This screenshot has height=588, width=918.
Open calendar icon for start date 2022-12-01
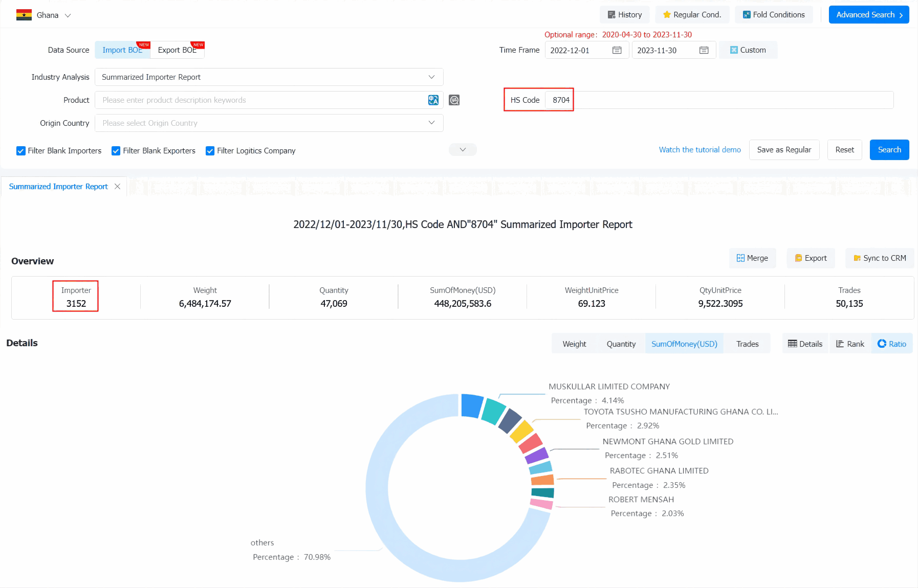[617, 50]
